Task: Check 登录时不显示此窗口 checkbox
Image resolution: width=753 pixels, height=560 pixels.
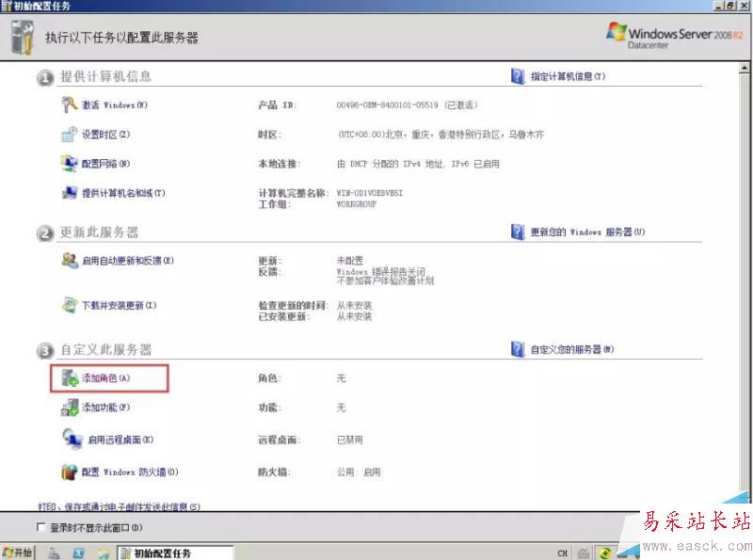Action: (x=41, y=527)
